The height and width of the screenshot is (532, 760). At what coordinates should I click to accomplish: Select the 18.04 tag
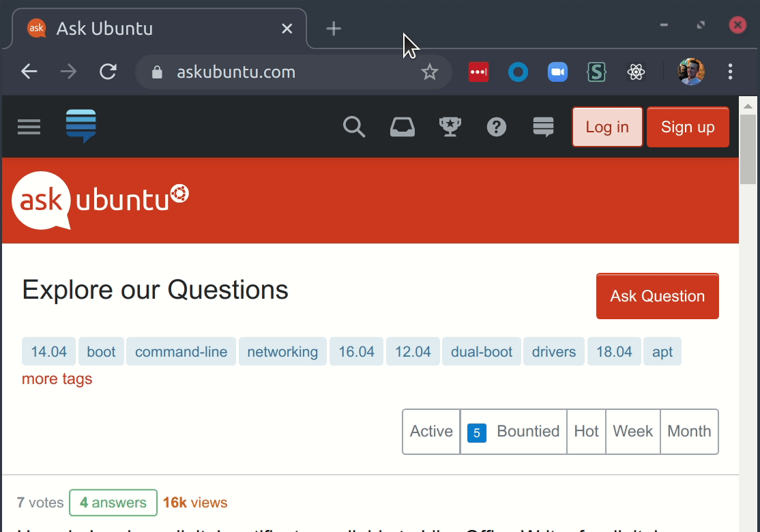(614, 351)
